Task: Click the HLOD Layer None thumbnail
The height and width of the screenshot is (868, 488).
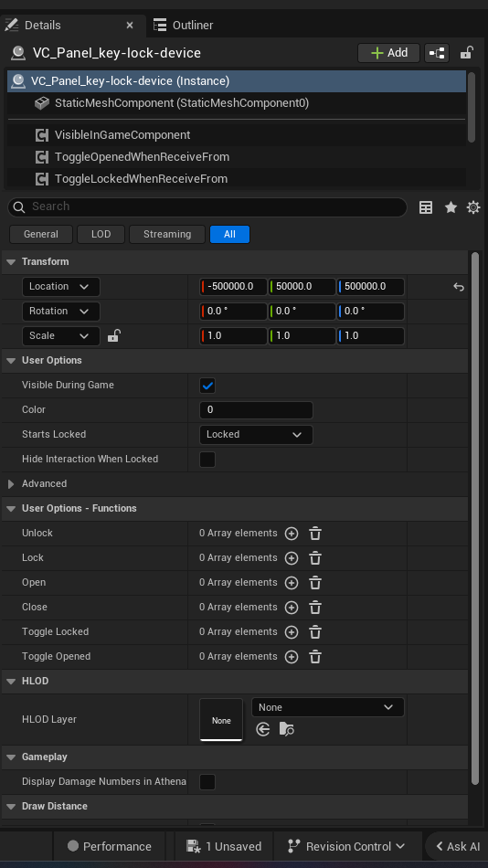Action: (221, 720)
